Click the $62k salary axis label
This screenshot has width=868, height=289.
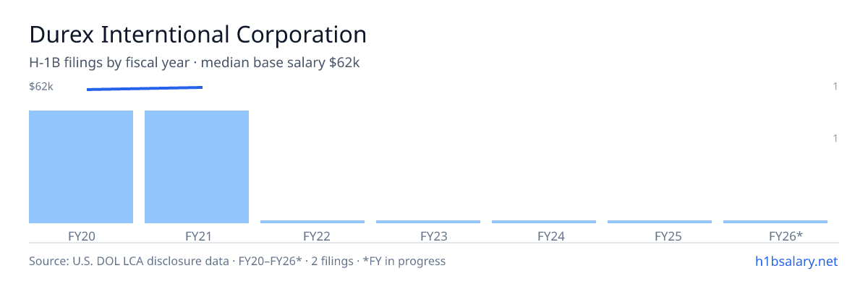pyautogui.click(x=41, y=87)
